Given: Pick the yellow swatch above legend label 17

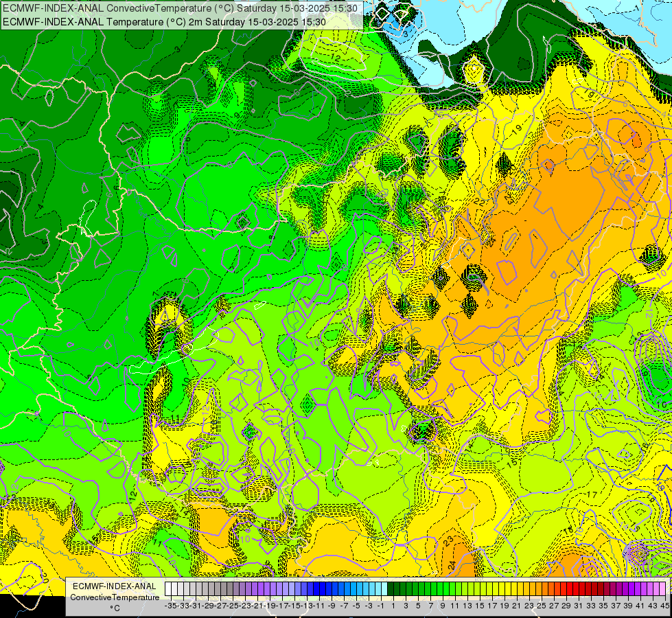Looking at the screenshot, I should tap(489, 589).
